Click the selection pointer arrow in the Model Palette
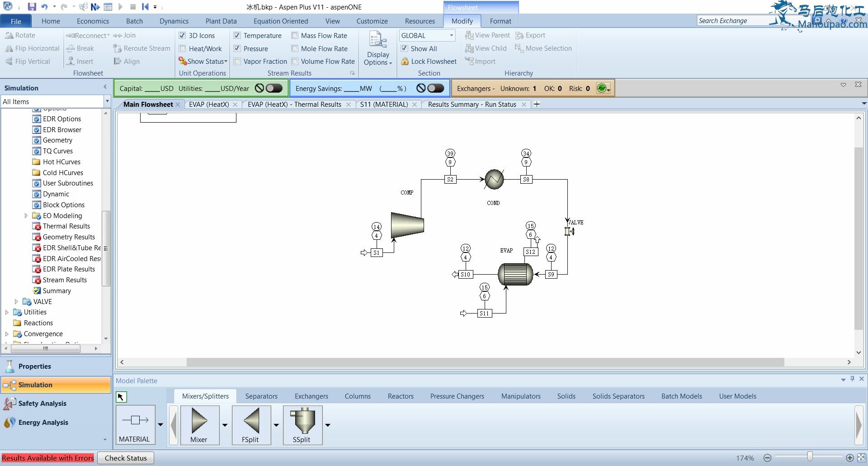The image size is (868, 466). pos(121,397)
